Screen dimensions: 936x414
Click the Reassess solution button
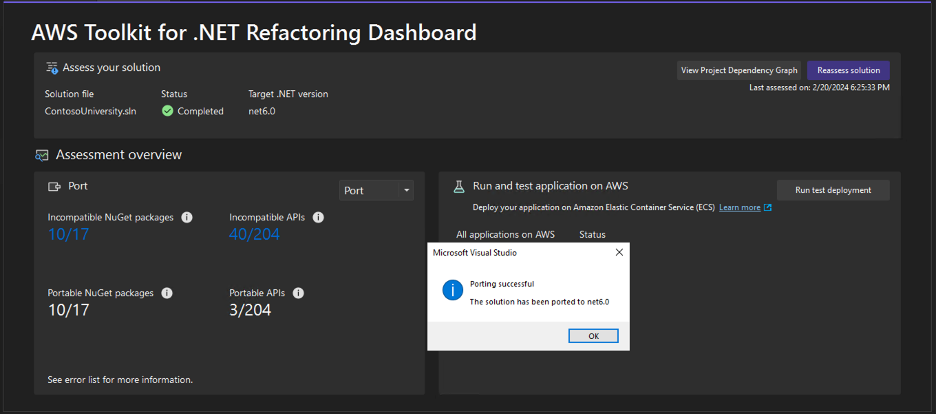848,70
